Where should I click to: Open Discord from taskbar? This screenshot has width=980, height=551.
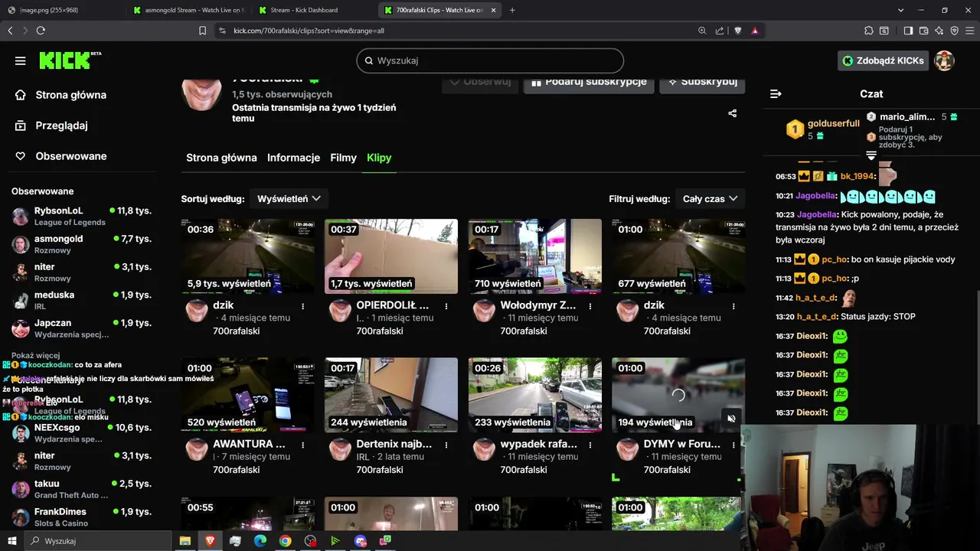pos(361,541)
